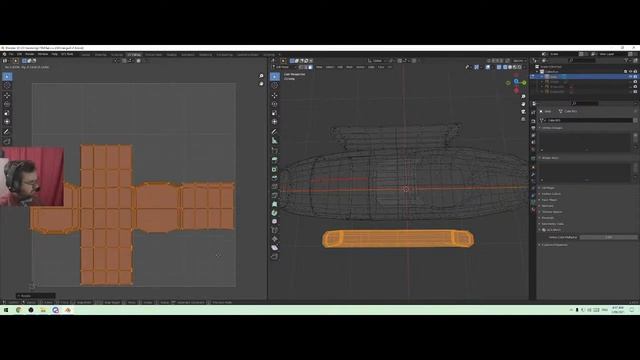The image size is (640, 360).
Task: Toggle the Collection eye visibility in Outliner
Action: coord(630,71)
